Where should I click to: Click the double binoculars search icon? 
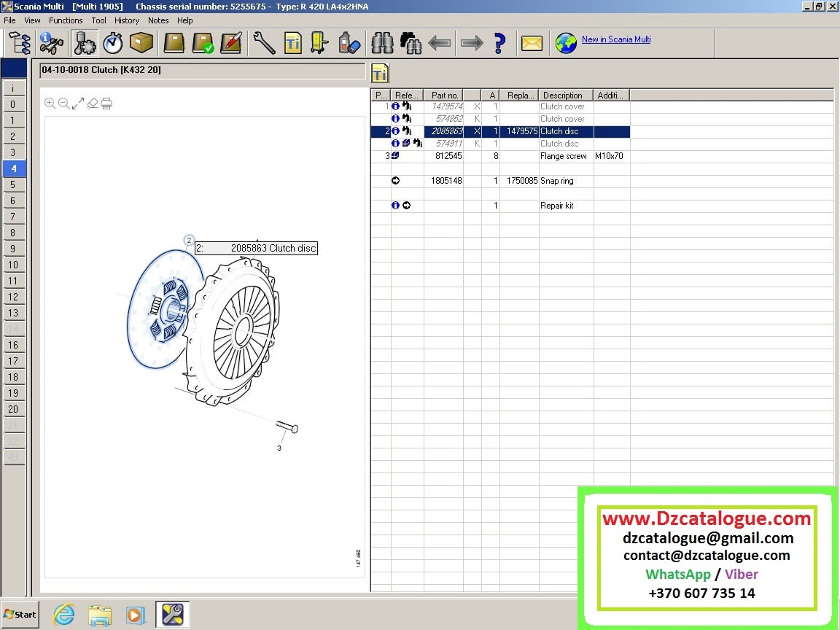(x=411, y=43)
